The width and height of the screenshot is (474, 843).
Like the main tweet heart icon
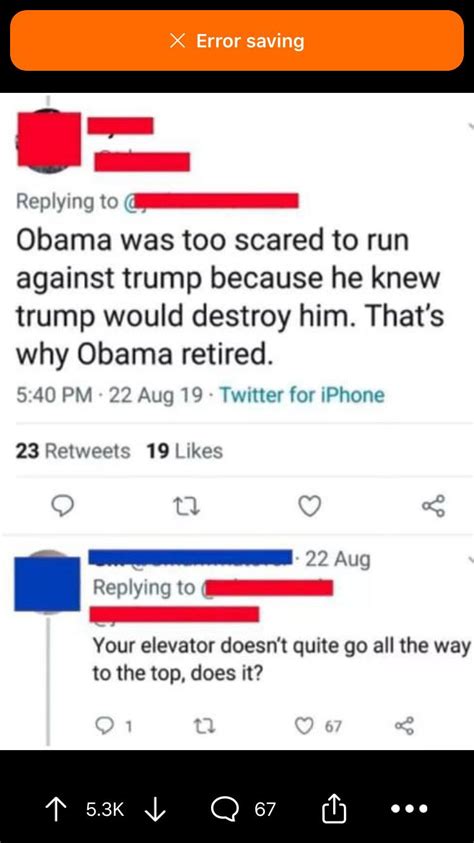pyautogui.click(x=310, y=506)
